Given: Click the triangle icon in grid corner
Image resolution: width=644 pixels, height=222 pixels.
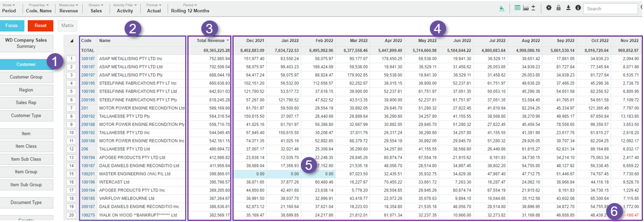Looking at the screenshot, I should pos(72,41).
